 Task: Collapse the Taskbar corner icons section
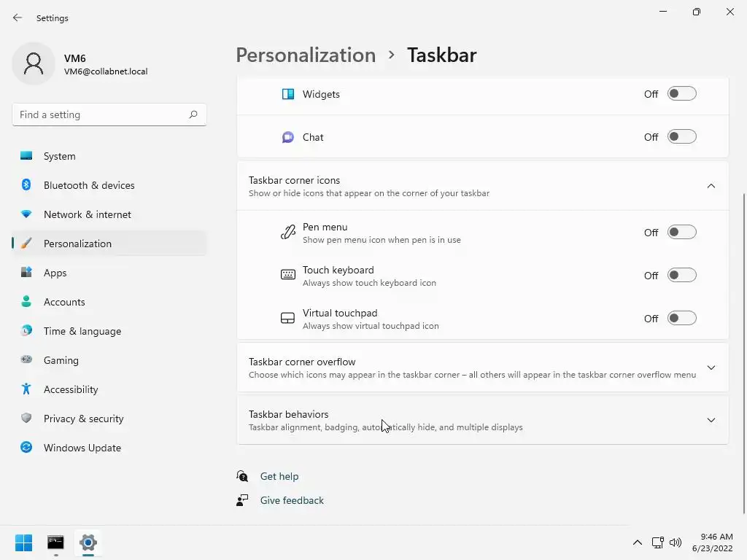711,186
